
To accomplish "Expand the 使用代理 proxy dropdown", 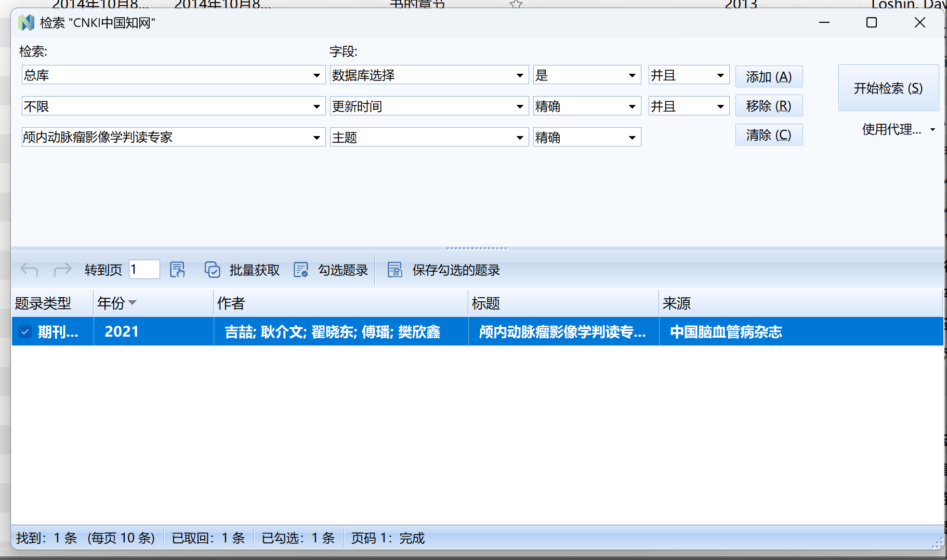I will [933, 129].
